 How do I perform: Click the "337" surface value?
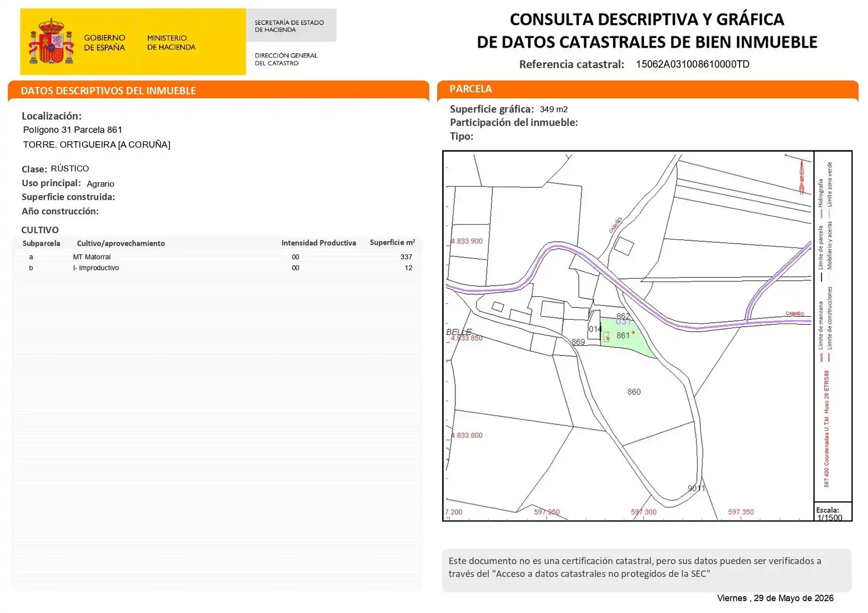pos(406,257)
